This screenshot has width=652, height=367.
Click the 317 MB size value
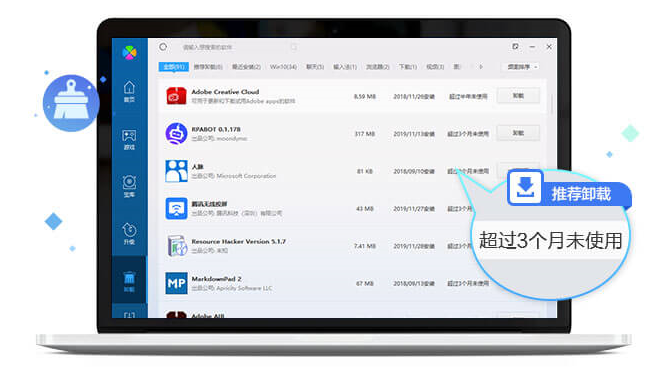365,134
